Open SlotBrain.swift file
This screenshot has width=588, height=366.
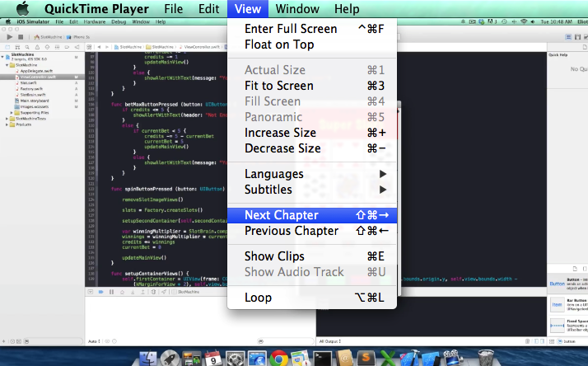(x=33, y=95)
